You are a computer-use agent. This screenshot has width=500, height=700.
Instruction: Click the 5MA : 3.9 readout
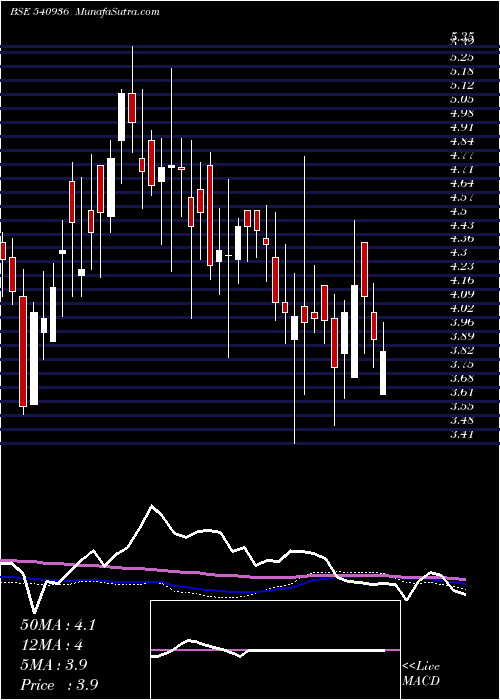(55, 665)
